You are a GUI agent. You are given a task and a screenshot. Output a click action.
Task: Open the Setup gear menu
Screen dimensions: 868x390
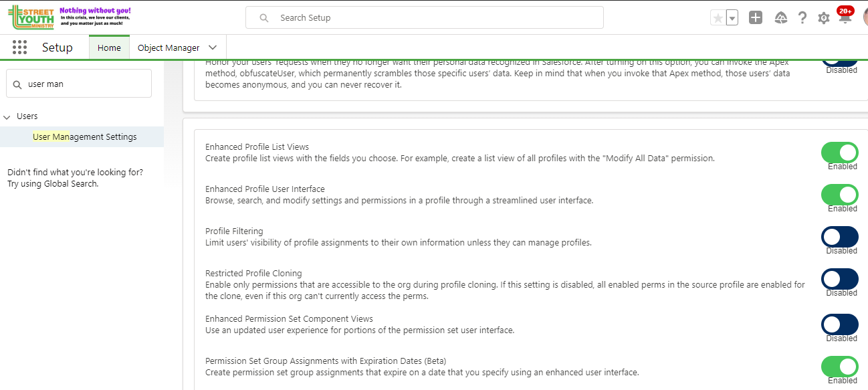click(824, 18)
